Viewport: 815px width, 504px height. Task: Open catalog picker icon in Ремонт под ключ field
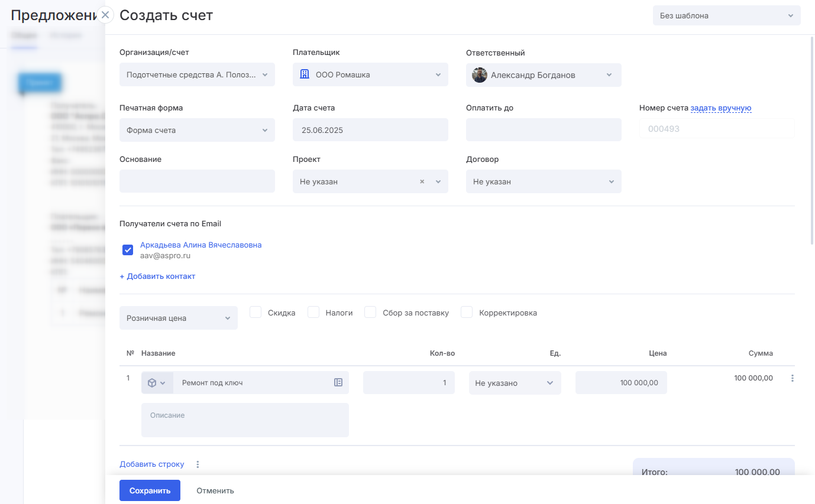coord(338,383)
